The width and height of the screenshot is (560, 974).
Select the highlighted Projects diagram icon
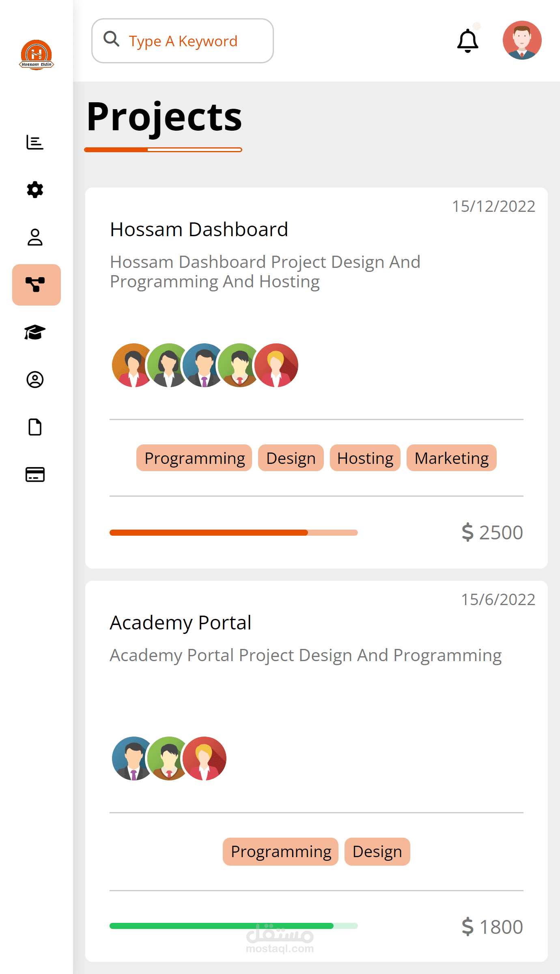click(x=36, y=284)
